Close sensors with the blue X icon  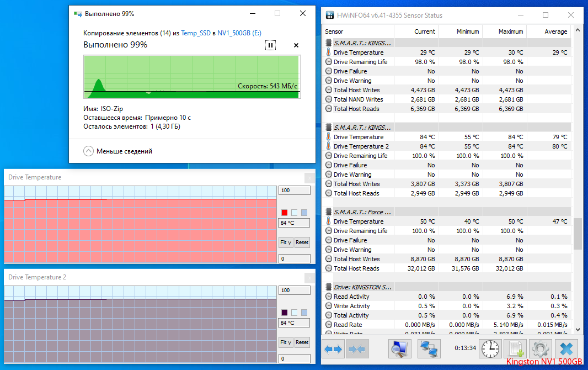click(566, 350)
